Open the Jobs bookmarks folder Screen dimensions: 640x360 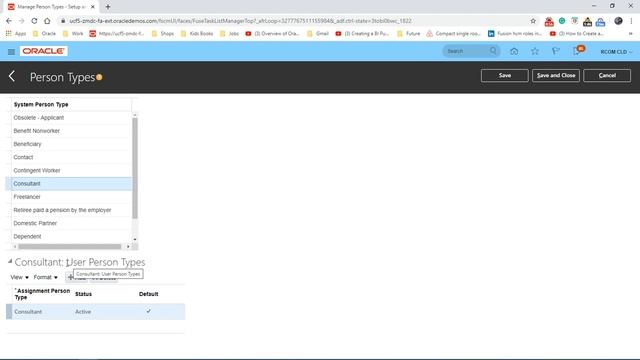229,33
